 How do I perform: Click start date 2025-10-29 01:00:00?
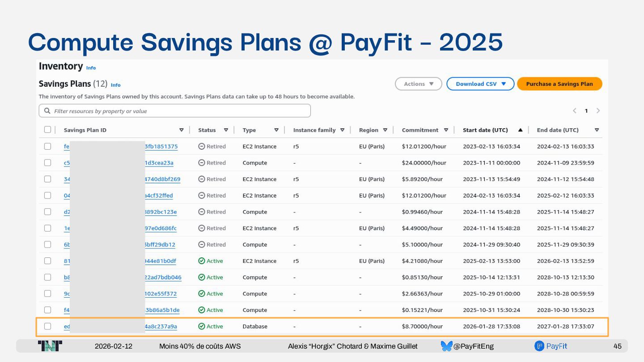[491, 294]
